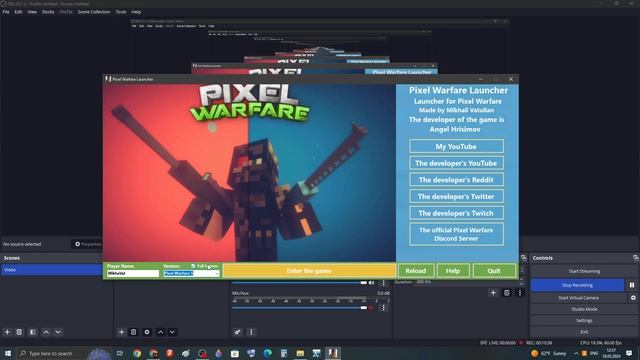Viewport: 640px width, 360px height.
Task: Adjust the Mic/Aux volume slider
Action: (299, 308)
